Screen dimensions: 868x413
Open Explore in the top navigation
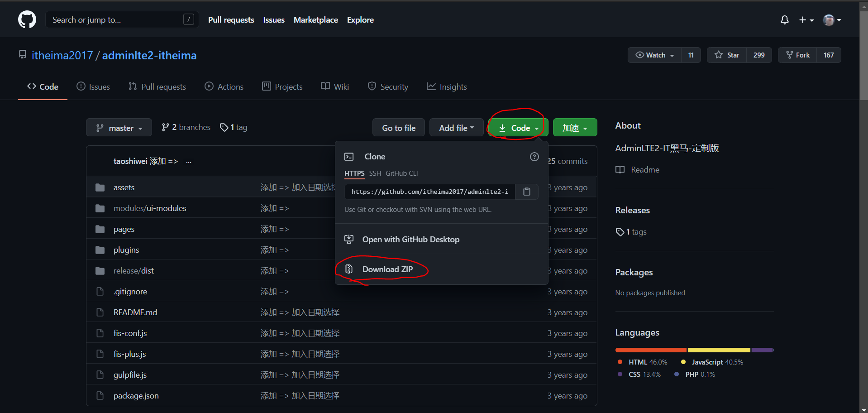pyautogui.click(x=360, y=20)
